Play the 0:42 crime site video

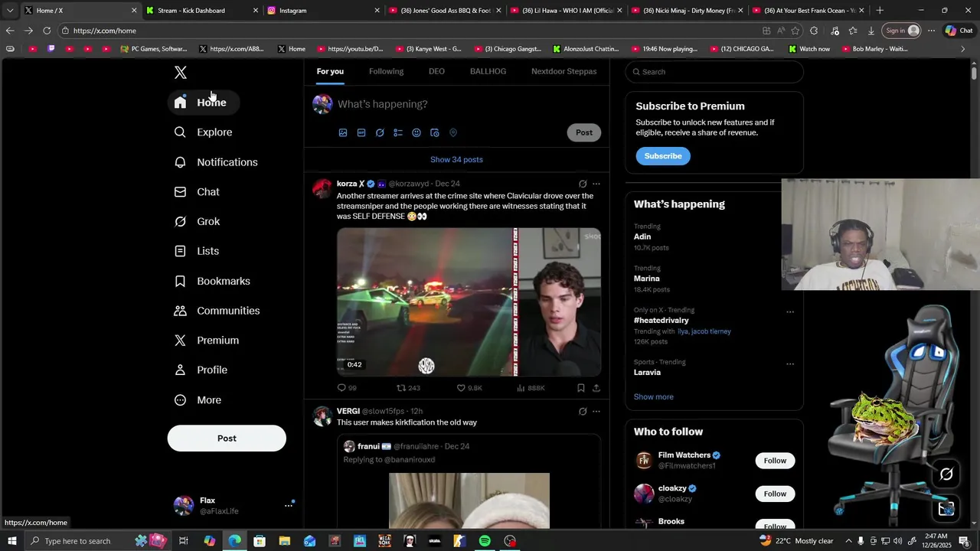(469, 302)
